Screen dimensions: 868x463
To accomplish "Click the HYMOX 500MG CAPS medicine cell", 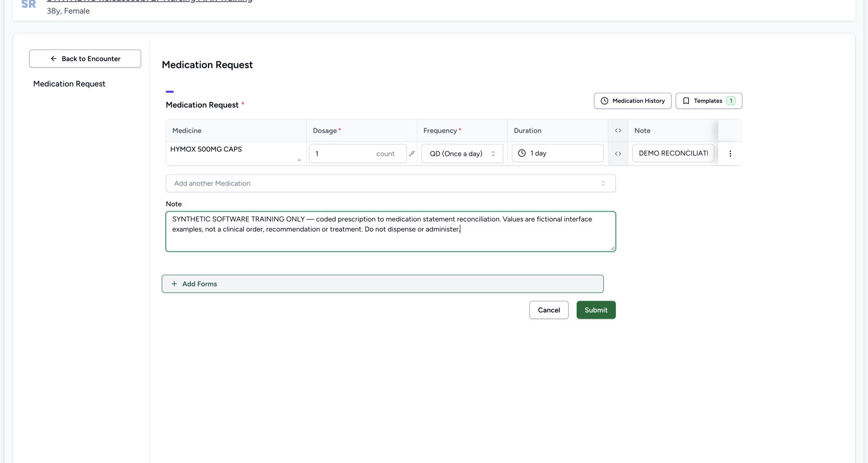I will (x=236, y=153).
